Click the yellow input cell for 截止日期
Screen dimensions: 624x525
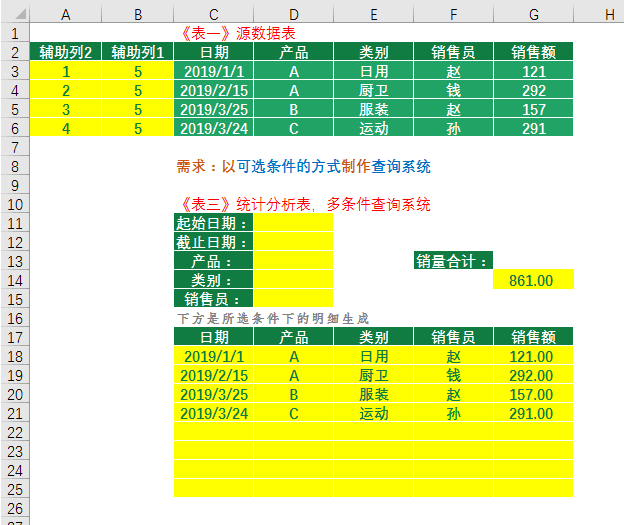293,242
